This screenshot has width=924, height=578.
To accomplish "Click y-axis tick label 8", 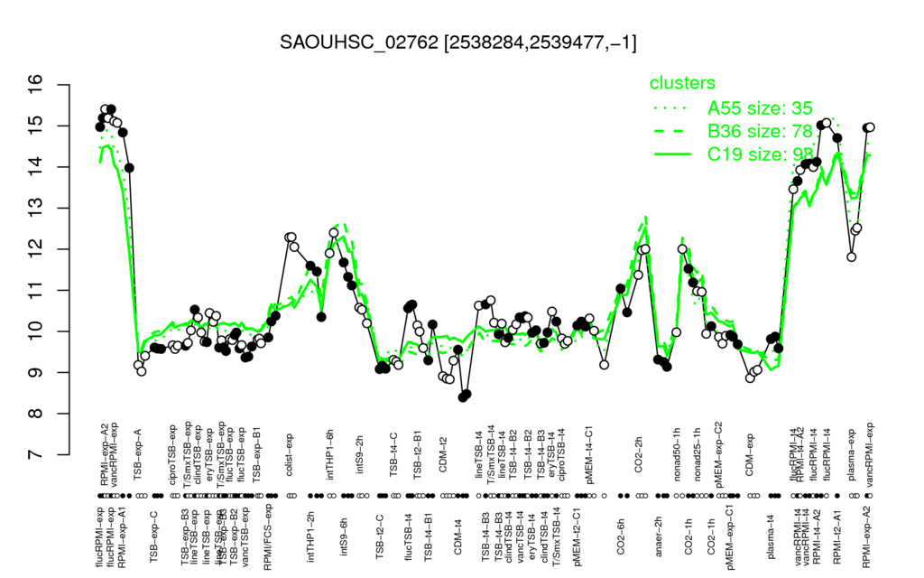I will [35, 414].
